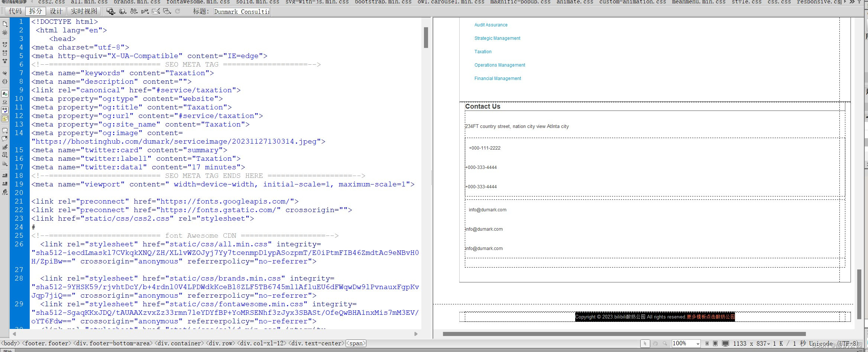
Task: Click the Operations Management link
Action: 499,65
